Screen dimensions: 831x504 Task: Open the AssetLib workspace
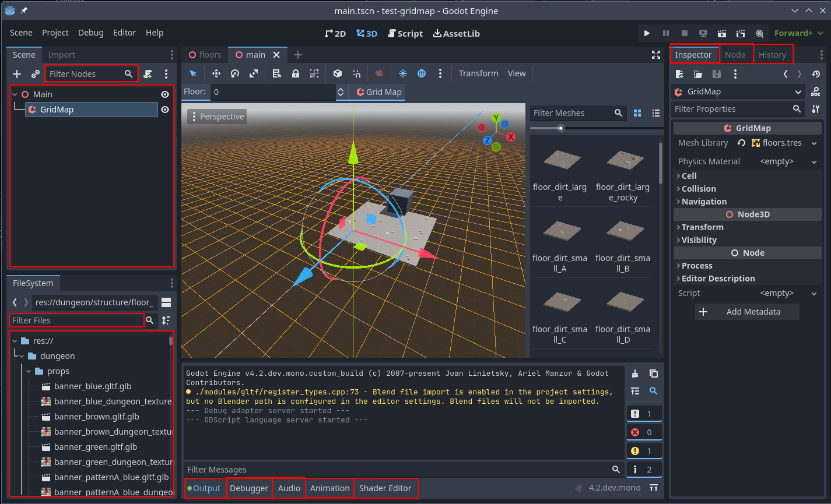click(x=457, y=33)
